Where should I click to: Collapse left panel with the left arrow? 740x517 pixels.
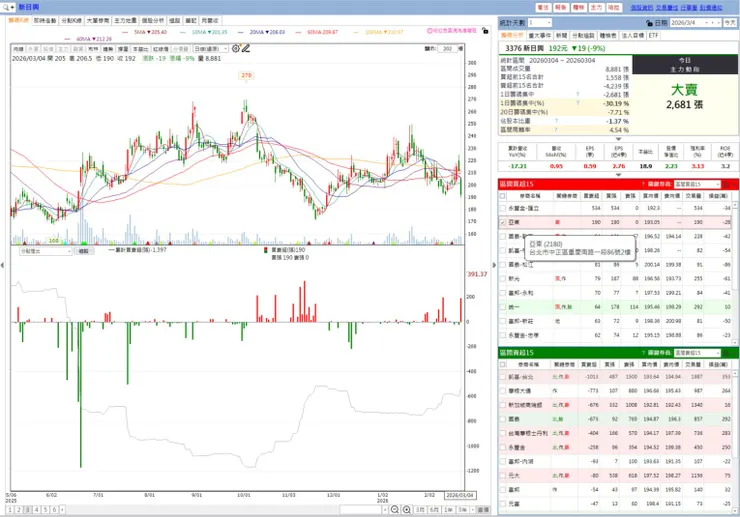[x=2, y=265]
